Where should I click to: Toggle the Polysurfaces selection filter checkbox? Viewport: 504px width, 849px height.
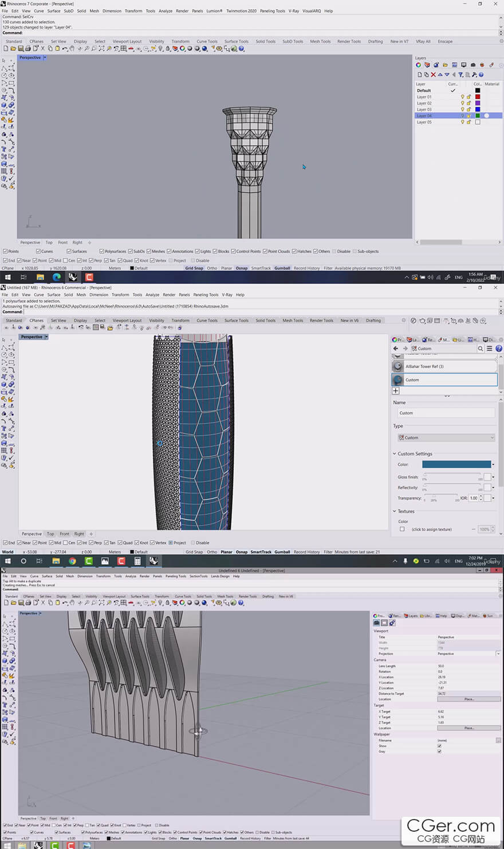(102, 251)
